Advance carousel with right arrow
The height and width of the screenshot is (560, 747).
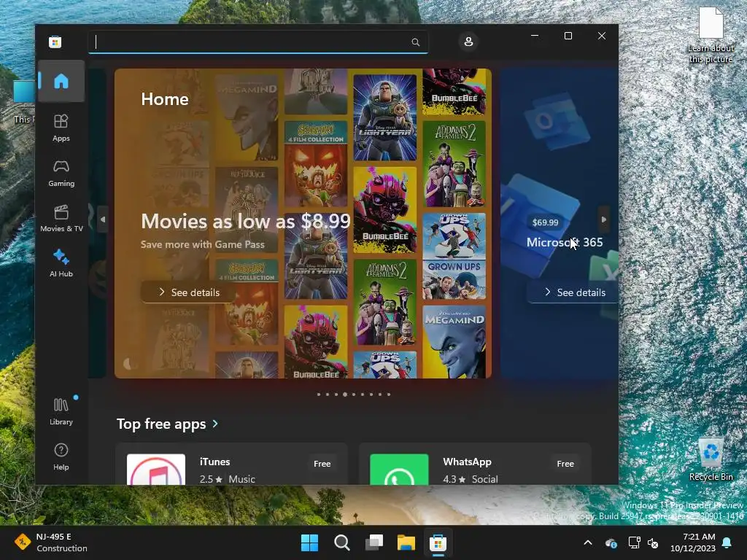[603, 219]
